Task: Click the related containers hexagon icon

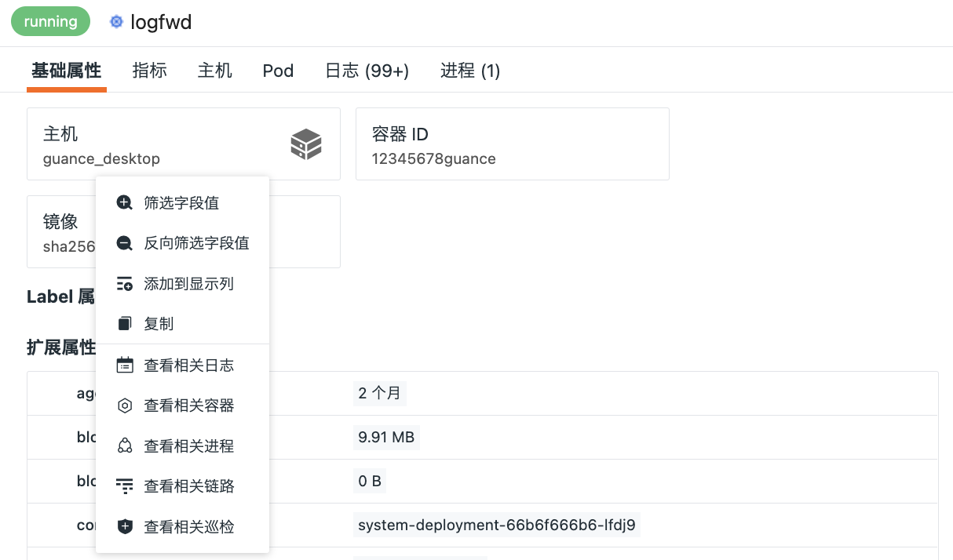Action: pos(124,405)
